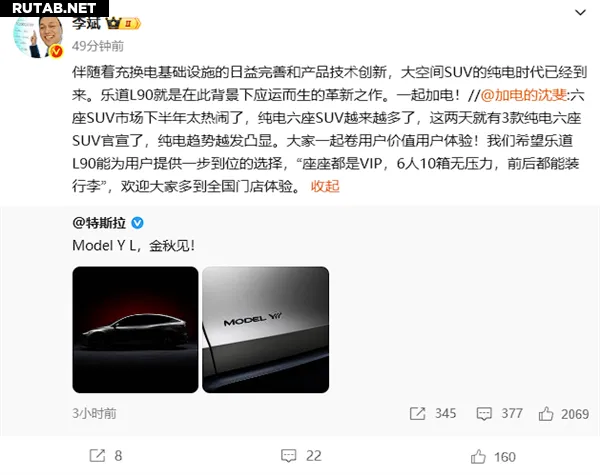This screenshot has width=600, height=475.
Task: Click Tesla's blue verified checkmark badge
Action: 137,223
